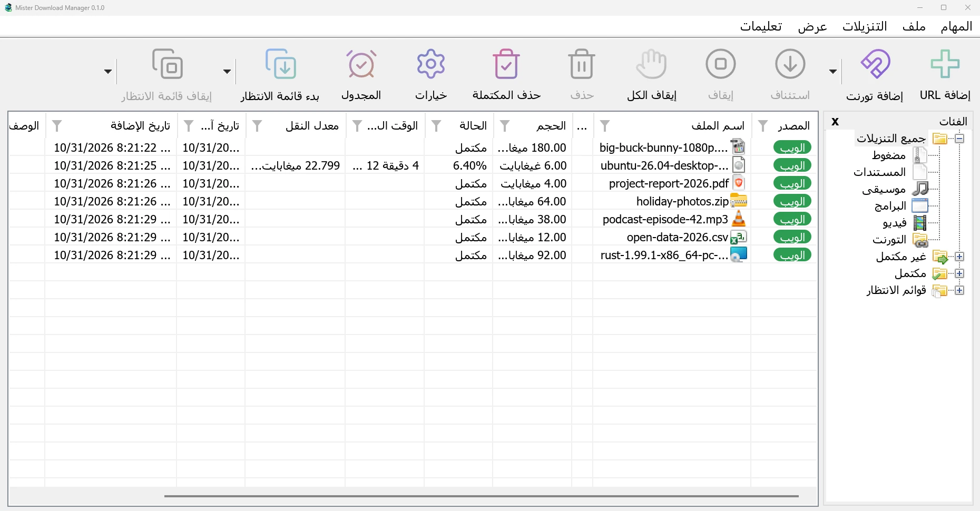The height and width of the screenshot is (511, 980).
Task: Select the Video (فيديو) category icon
Action: click(x=920, y=222)
